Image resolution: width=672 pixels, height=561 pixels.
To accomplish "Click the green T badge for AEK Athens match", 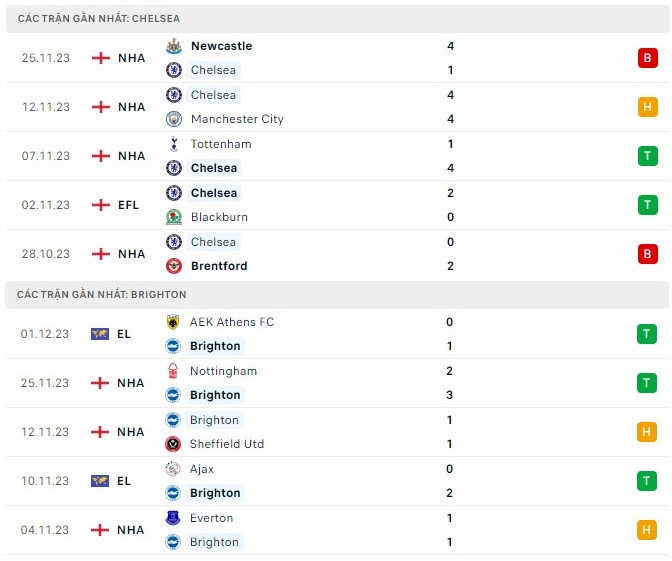I will (647, 334).
